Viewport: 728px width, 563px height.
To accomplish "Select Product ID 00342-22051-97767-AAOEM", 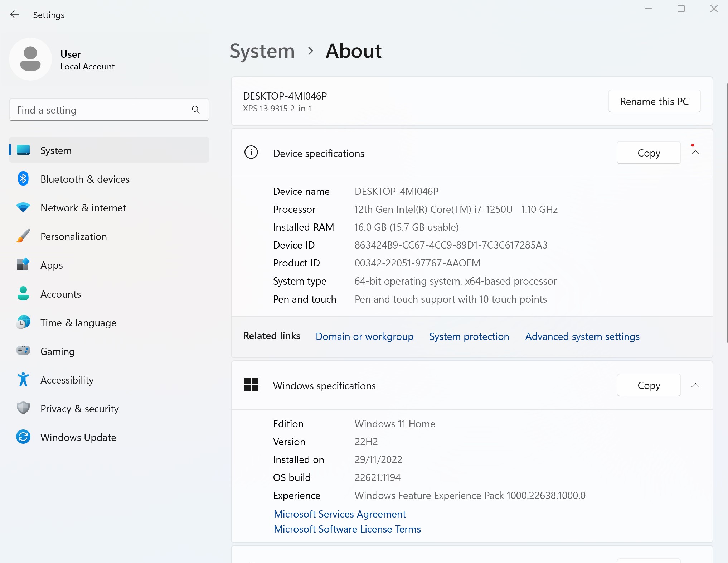I will tap(417, 263).
